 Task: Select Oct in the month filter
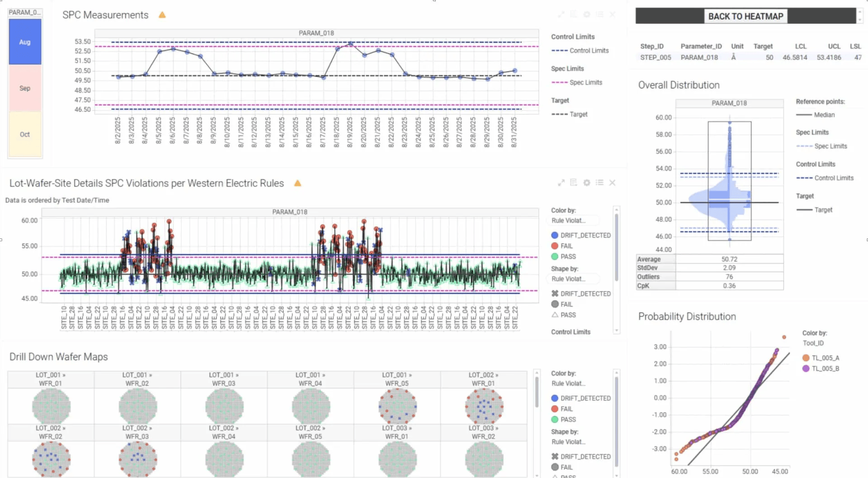[25, 134]
